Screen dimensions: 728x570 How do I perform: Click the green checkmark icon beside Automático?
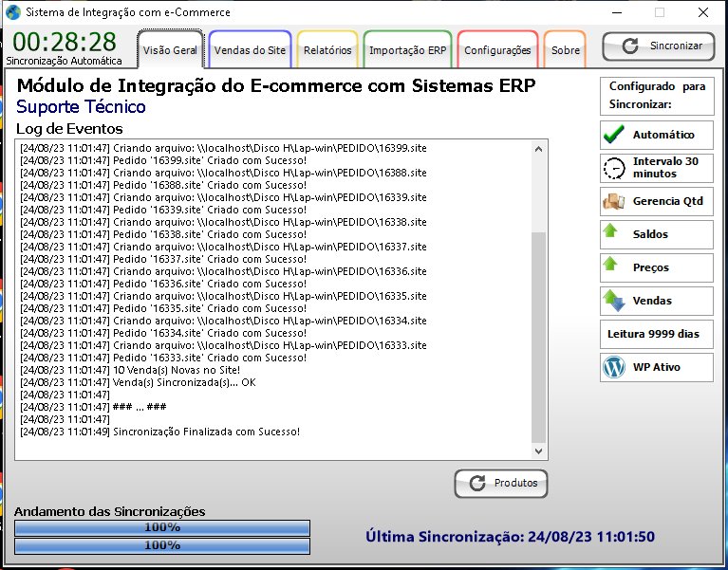(x=614, y=135)
